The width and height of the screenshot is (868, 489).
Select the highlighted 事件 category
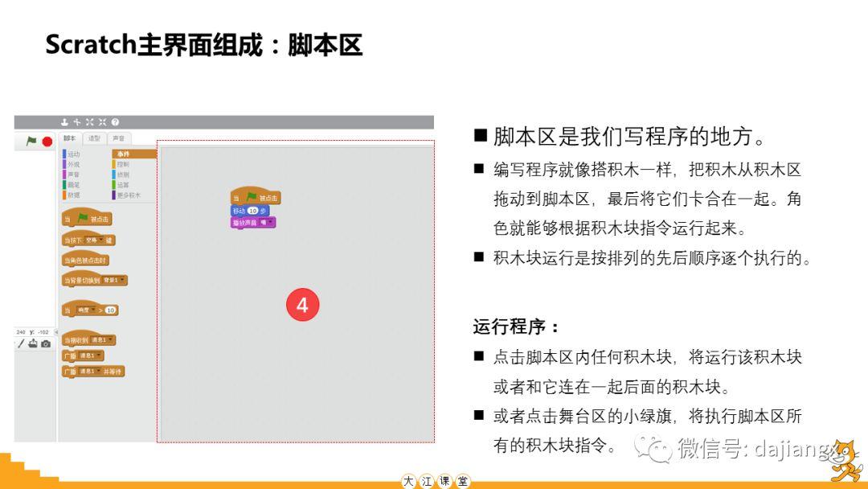tap(134, 154)
